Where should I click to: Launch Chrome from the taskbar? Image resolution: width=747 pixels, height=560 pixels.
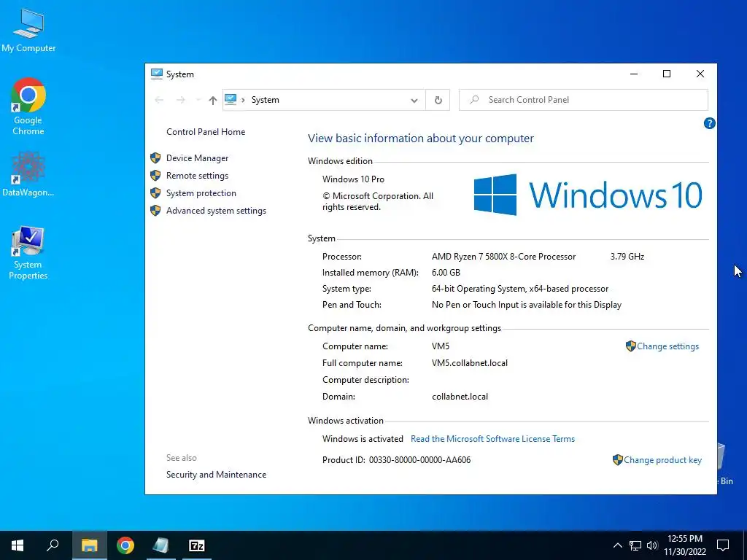[x=125, y=545]
